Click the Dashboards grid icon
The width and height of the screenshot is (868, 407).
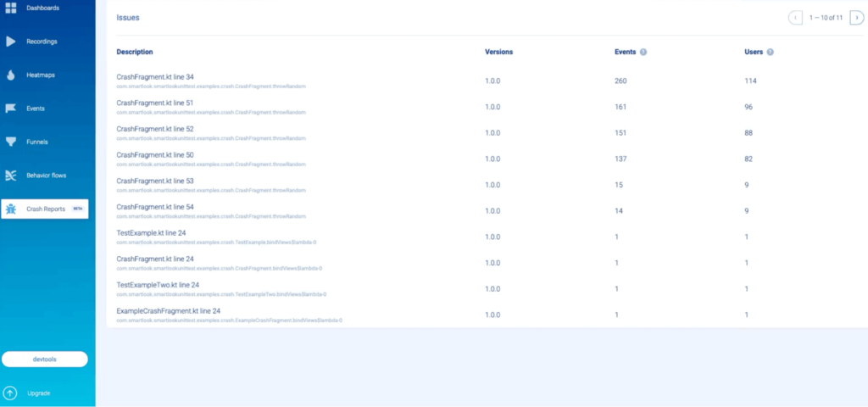tap(11, 8)
